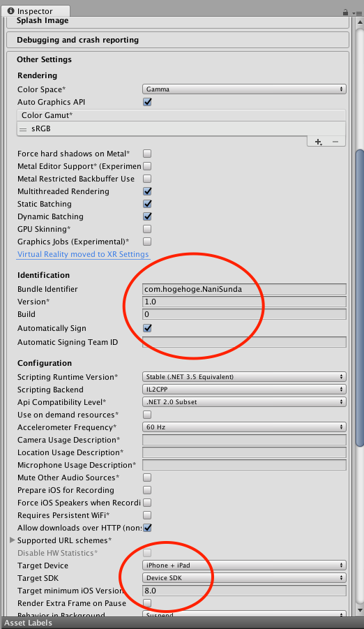Click the Bundle Identifier text field
This screenshot has height=629, width=364.
pyautogui.click(x=244, y=289)
